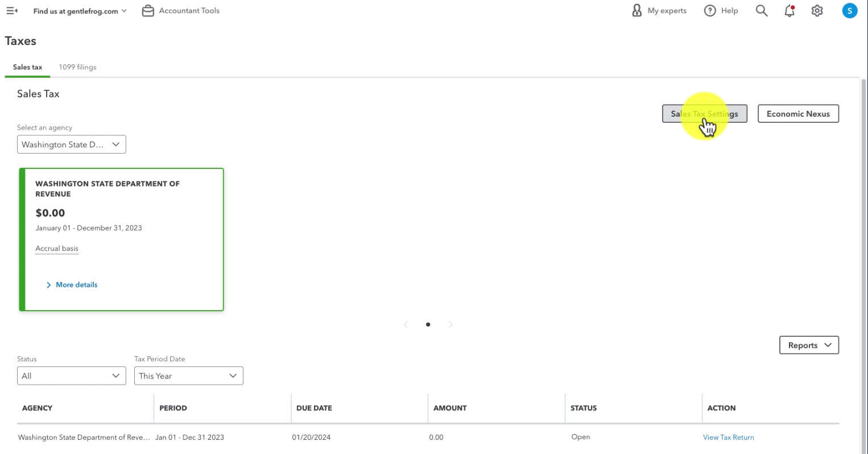The height and width of the screenshot is (454, 868).
Task: Expand the Find us at gentlefrog.com company dropdown
Action: pyautogui.click(x=80, y=11)
